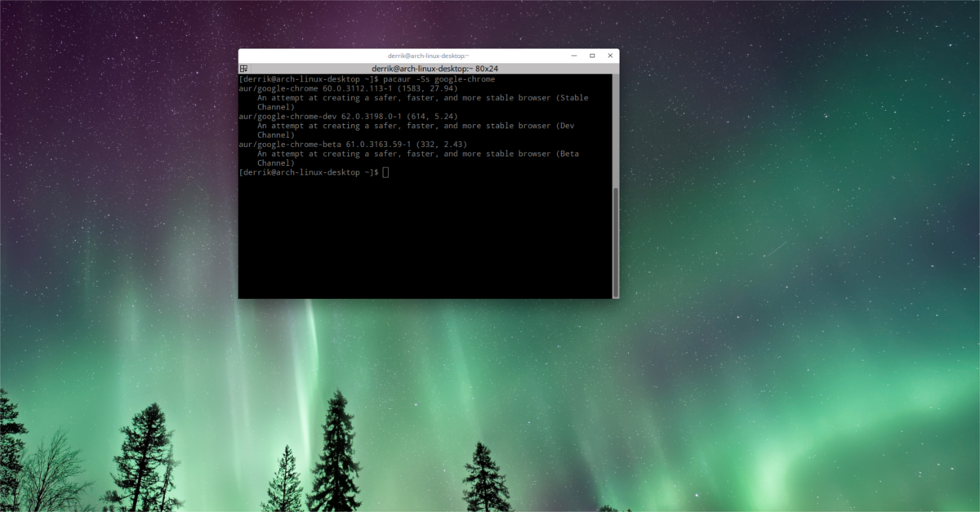Image resolution: width=980 pixels, height=512 pixels.
Task: Close the derrik@arch-linux-desktop terminal window
Action: click(x=610, y=56)
